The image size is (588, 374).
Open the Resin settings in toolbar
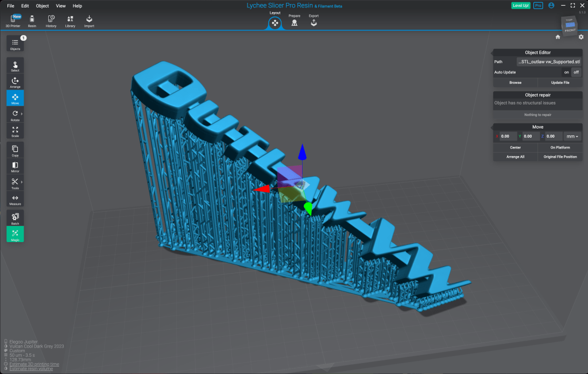tap(32, 21)
